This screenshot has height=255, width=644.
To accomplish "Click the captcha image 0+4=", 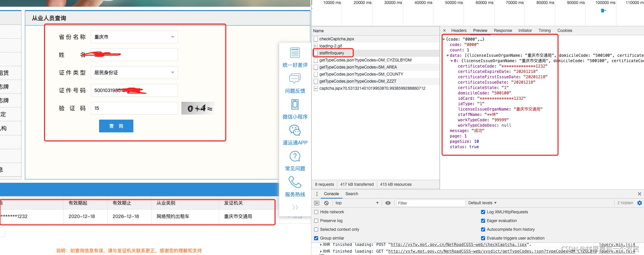I will coord(198,108).
